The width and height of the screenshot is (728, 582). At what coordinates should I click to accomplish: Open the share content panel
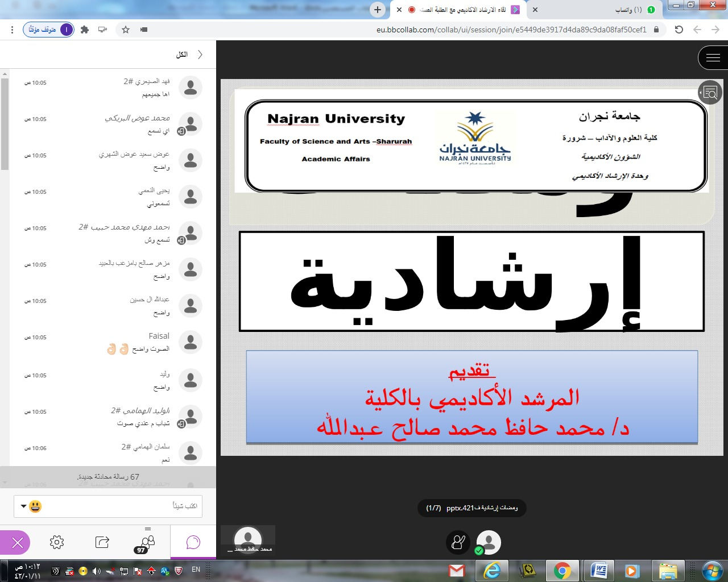[x=102, y=542]
